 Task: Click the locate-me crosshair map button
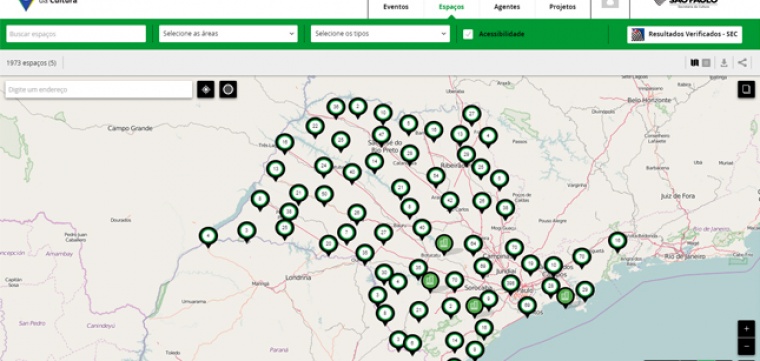(x=206, y=90)
